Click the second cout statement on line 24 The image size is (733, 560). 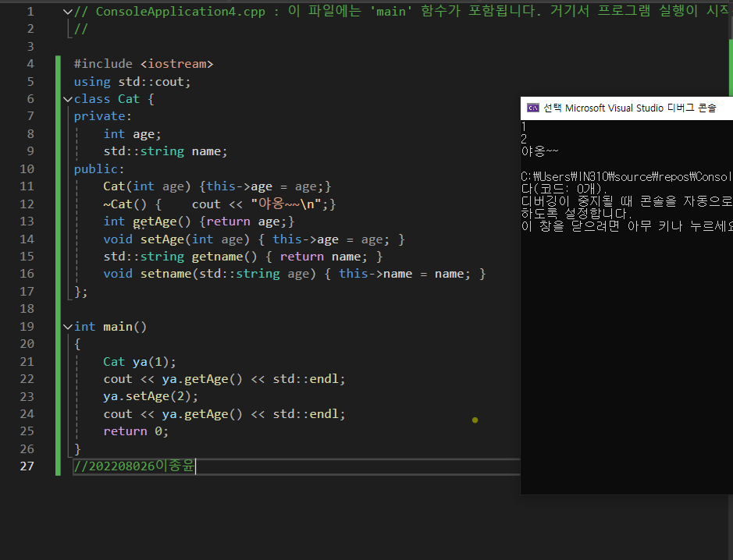tap(224, 414)
